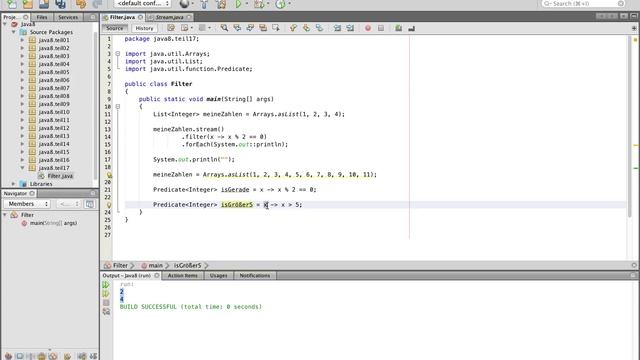The image size is (640, 360).
Task: Click the Stop icon in Output
Action: [106, 303]
